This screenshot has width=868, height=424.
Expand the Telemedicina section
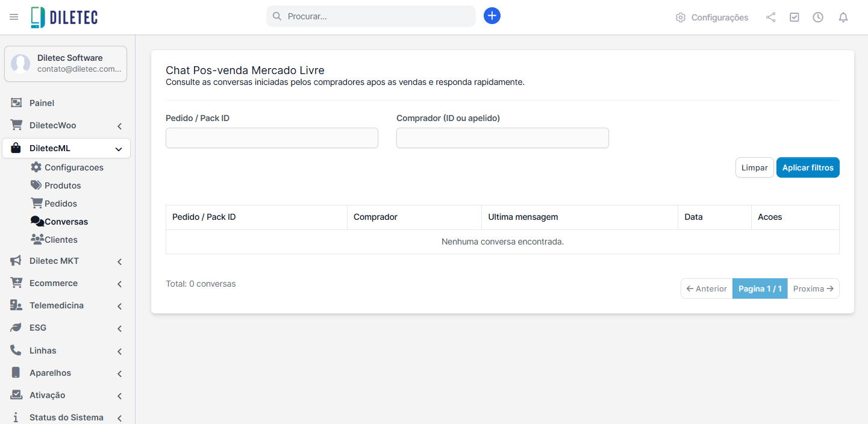[66, 305]
